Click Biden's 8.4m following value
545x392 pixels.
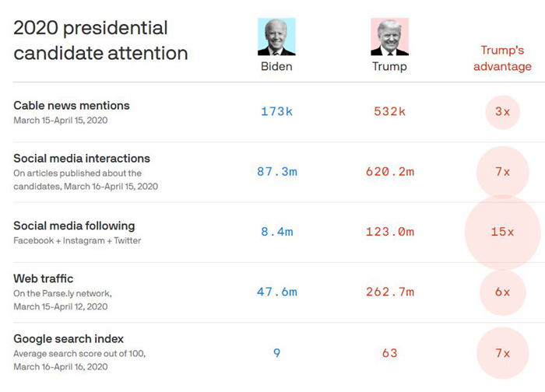pyautogui.click(x=276, y=232)
